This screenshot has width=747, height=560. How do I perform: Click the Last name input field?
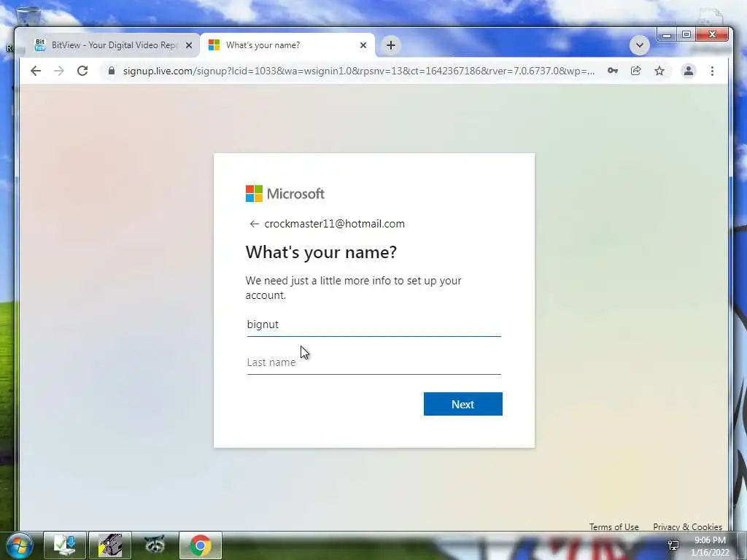(374, 362)
